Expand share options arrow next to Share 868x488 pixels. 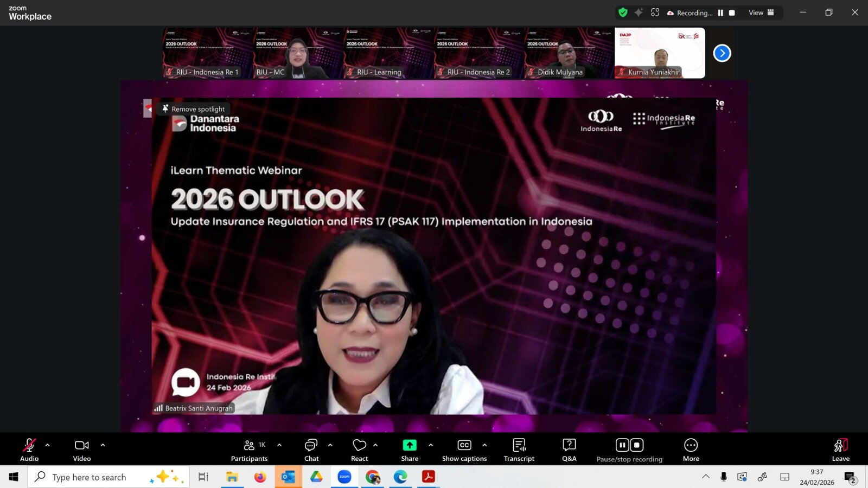pyautogui.click(x=431, y=445)
